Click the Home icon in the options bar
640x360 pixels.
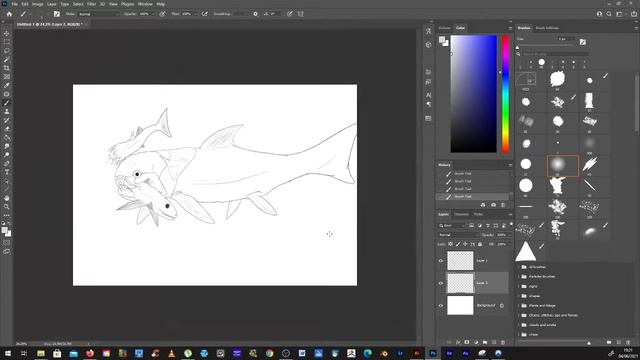click(9, 14)
